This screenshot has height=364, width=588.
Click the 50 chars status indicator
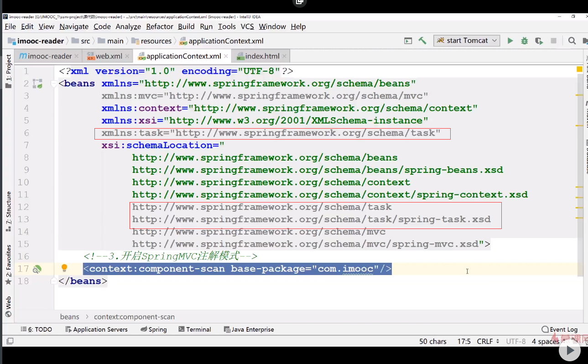click(433, 341)
